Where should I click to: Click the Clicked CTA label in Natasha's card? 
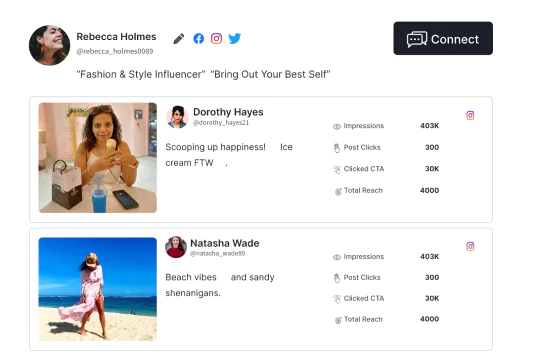[364, 298]
